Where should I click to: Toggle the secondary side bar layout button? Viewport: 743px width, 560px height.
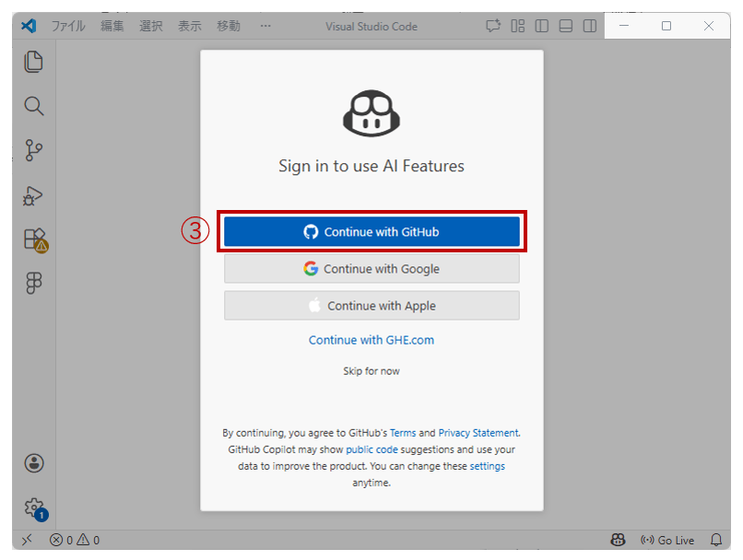point(590,26)
